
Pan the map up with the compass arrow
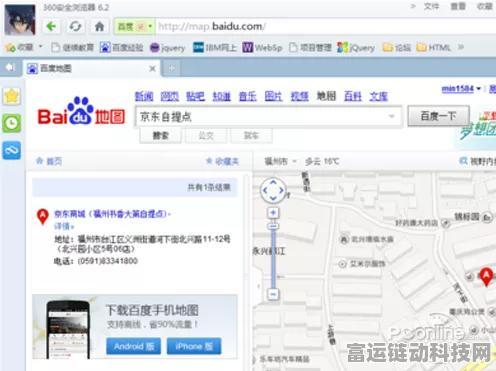(x=273, y=182)
